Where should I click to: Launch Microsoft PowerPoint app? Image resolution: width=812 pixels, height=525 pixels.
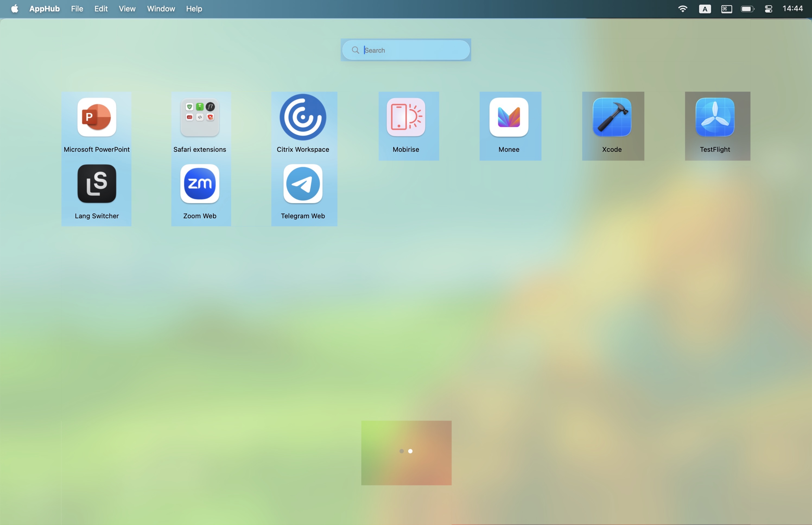pyautogui.click(x=97, y=117)
